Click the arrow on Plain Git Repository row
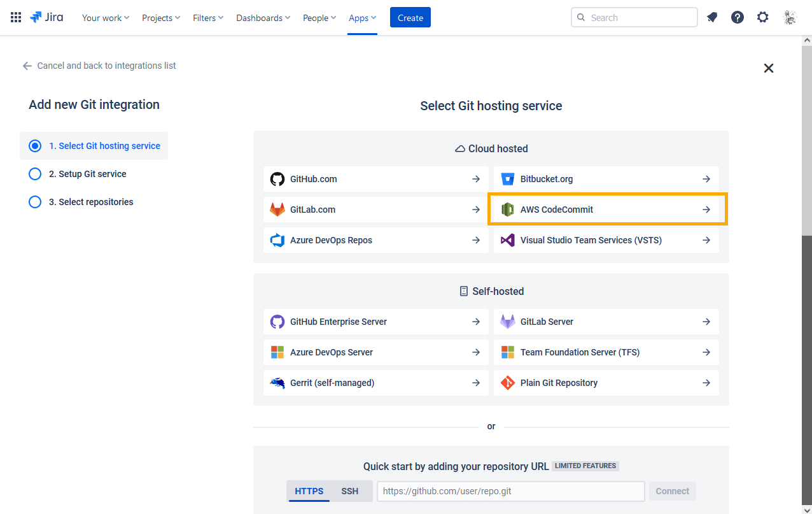812x514 pixels. [706, 383]
